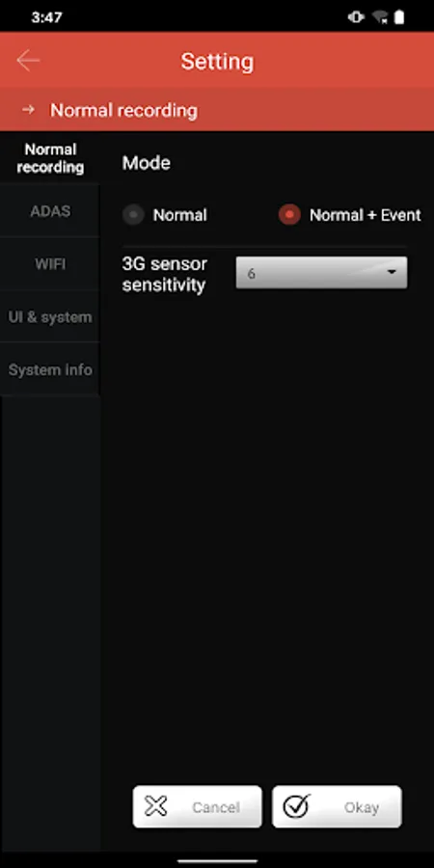Viewport: 434px width, 868px height.
Task: Select the Normal radio button
Action: [133, 215]
